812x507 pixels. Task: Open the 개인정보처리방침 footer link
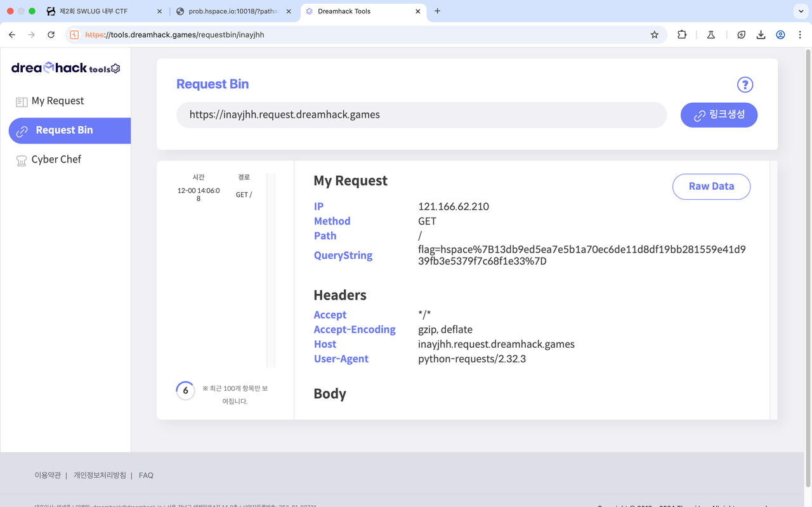tap(100, 475)
